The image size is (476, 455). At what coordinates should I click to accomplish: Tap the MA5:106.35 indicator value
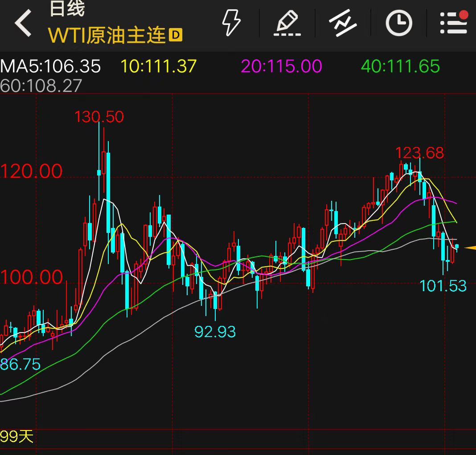click(50, 66)
